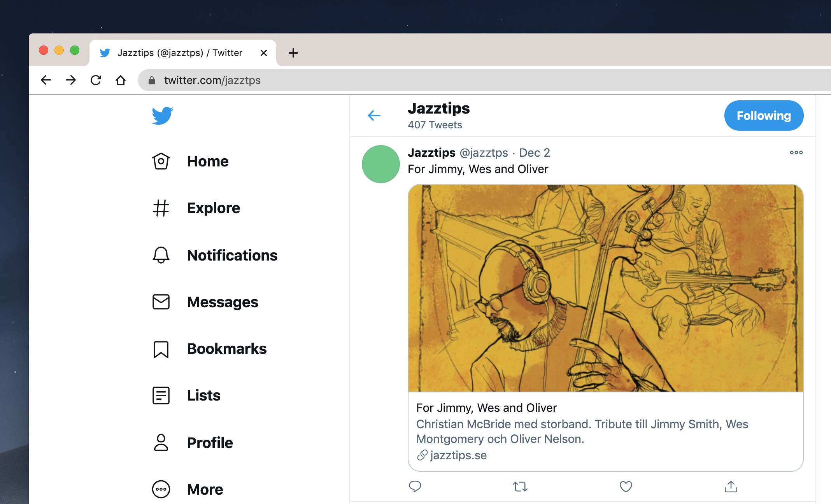Open the Home icon in sidebar

click(x=161, y=161)
